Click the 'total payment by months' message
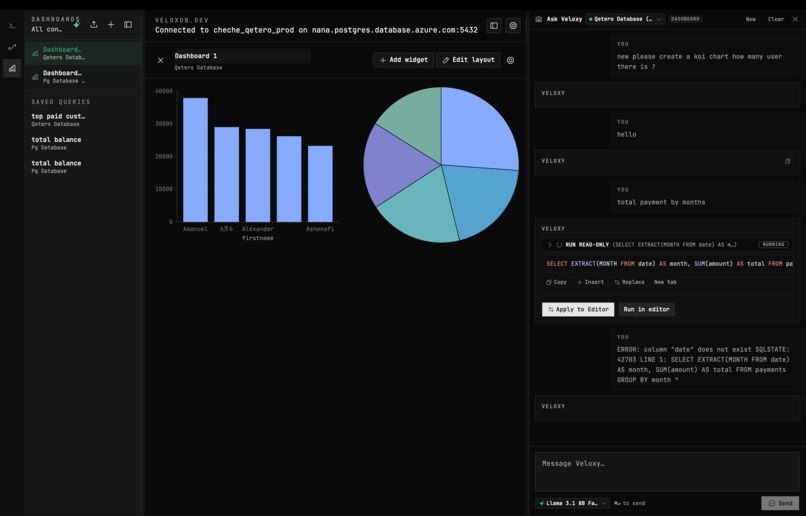The width and height of the screenshot is (806, 516). pos(661,202)
